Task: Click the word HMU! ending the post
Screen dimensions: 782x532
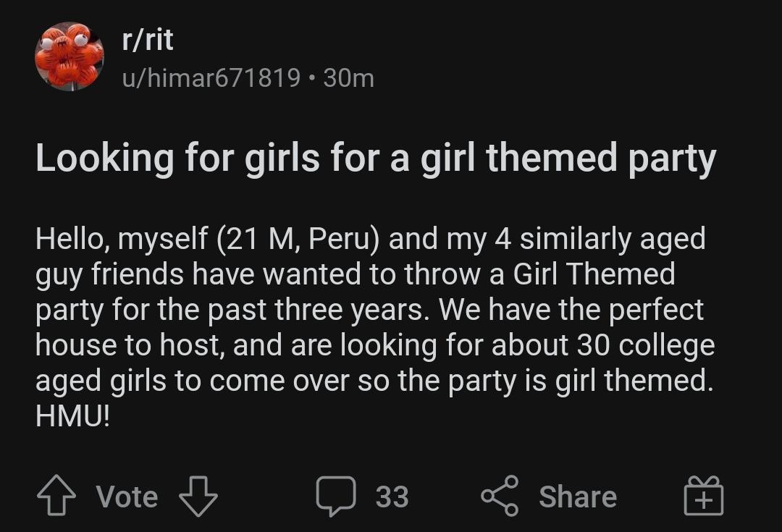Action: coord(72,415)
